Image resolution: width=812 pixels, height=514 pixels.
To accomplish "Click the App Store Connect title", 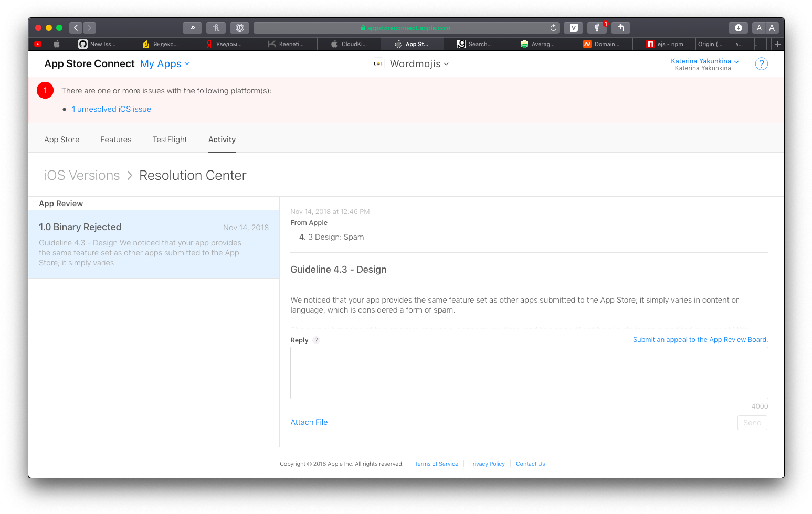I will (89, 63).
